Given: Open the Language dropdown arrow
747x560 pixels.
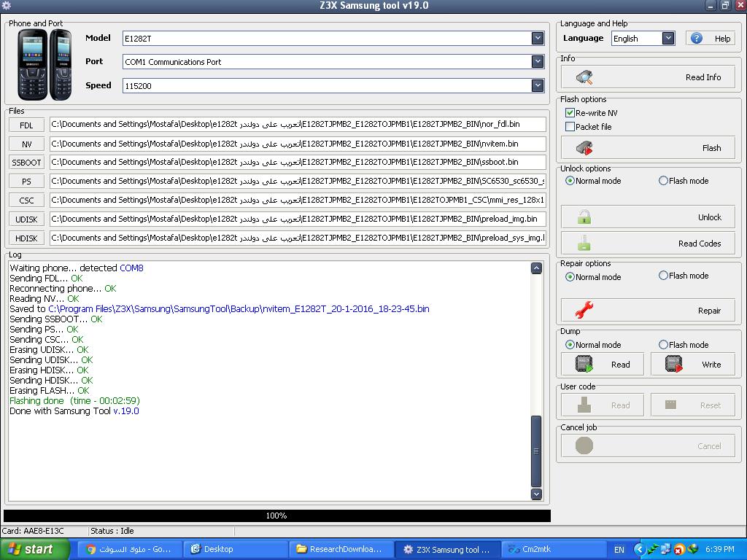Looking at the screenshot, I should click(668, 38).
